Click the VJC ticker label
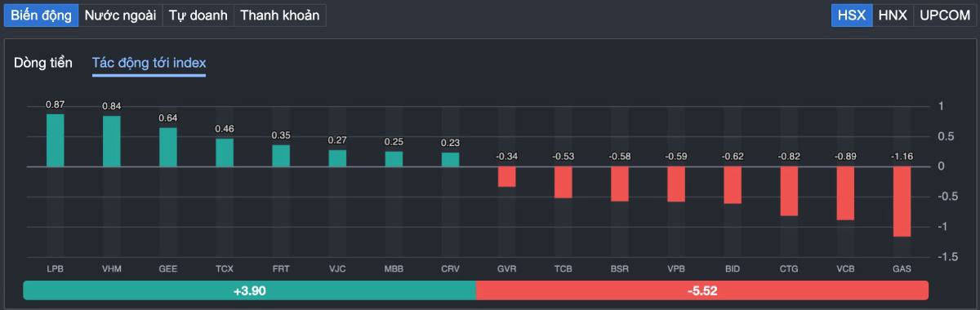 click(337, 268)
